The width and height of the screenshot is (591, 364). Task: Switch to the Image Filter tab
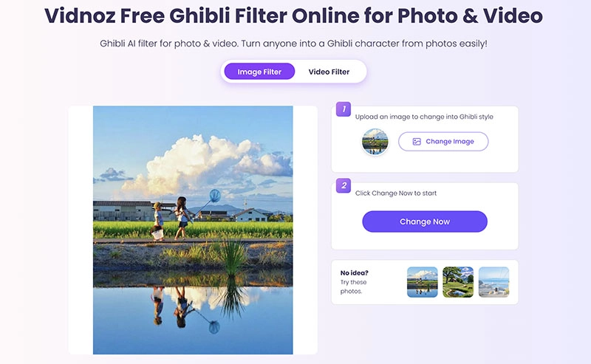(x=259, y=72)
